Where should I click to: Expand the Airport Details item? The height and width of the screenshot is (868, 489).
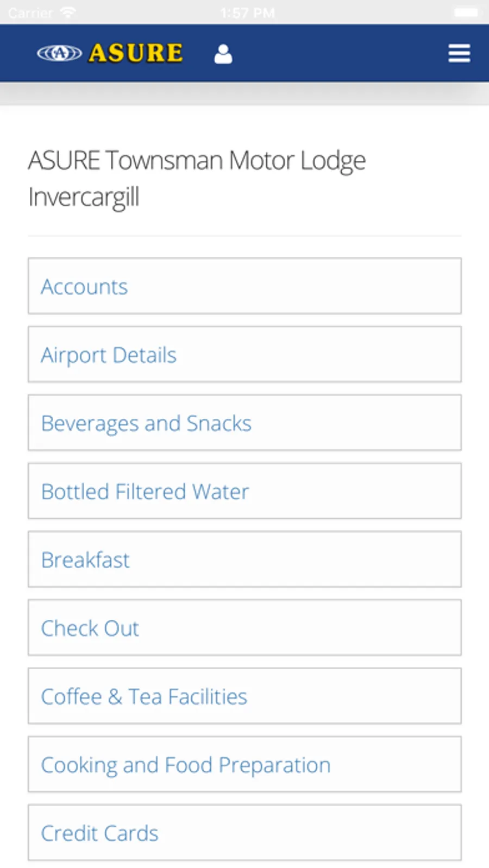244,355
